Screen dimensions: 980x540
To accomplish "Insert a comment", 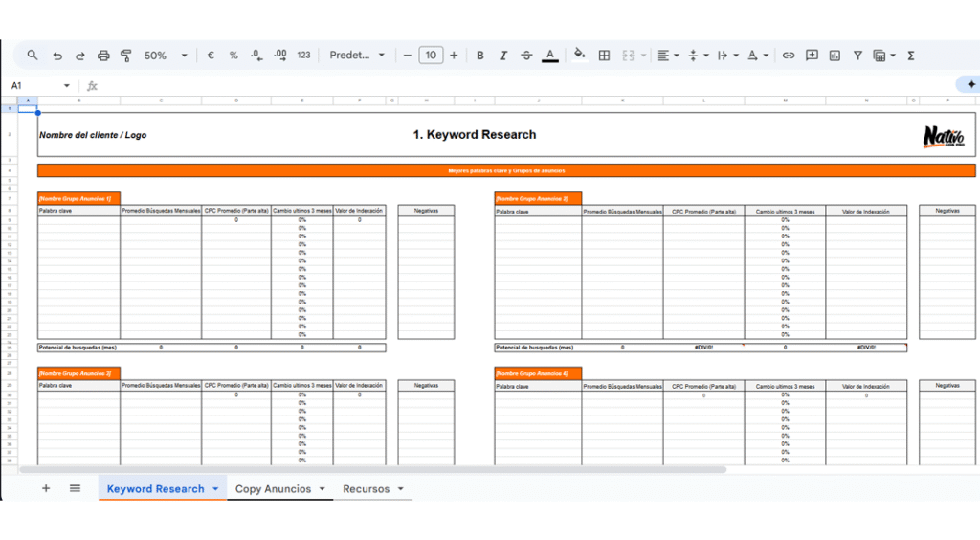I will click(812, 56).
